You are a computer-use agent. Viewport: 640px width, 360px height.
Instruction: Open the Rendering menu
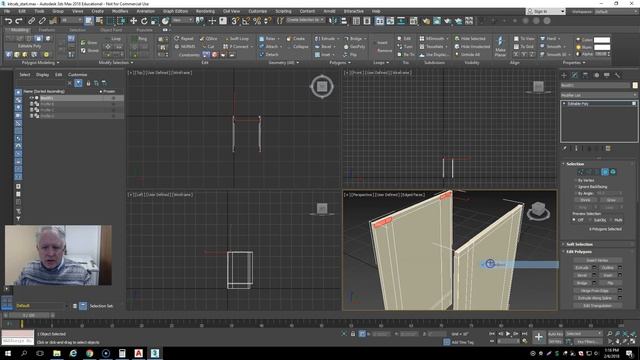[x=205, y=11]
